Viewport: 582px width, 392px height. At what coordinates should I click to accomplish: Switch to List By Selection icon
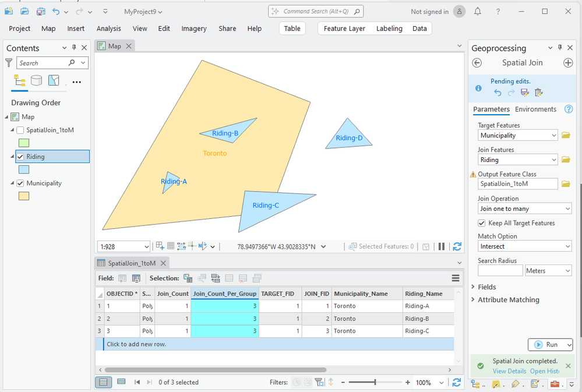pyautogui.click(x=54, y=80)
